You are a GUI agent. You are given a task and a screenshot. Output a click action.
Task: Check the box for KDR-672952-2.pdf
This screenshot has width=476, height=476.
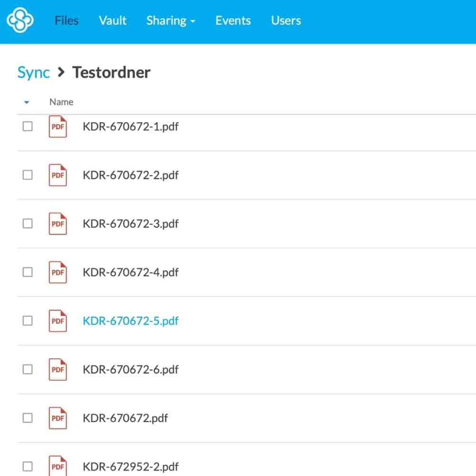pos(28,466)
